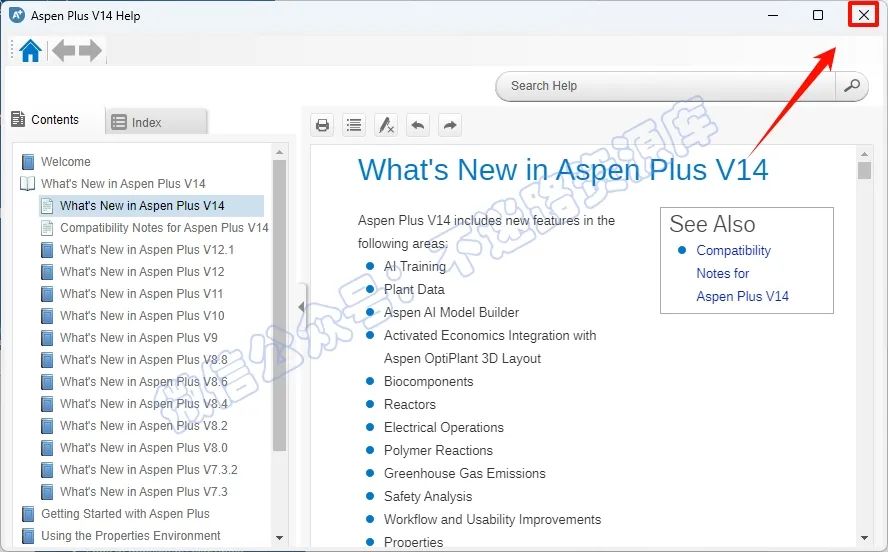
Task: Click the topic pane scrollbar thumb
Action: (x=864, y=170)
